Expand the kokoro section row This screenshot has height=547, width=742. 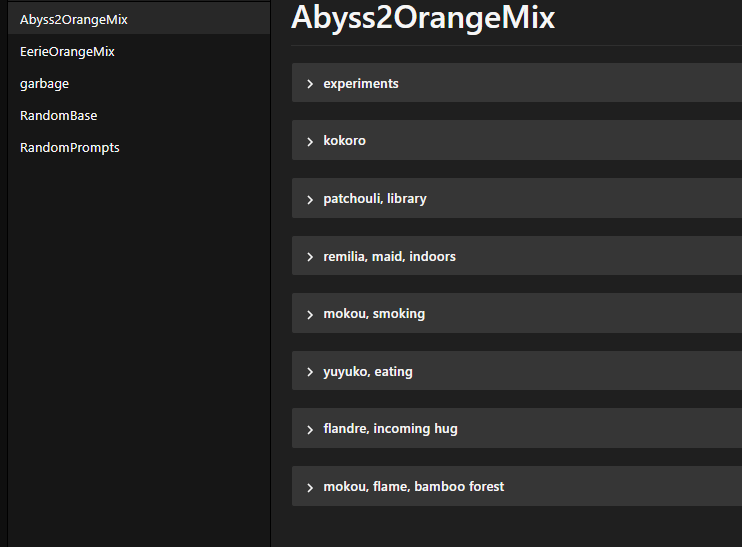click(x=517, y=140)
